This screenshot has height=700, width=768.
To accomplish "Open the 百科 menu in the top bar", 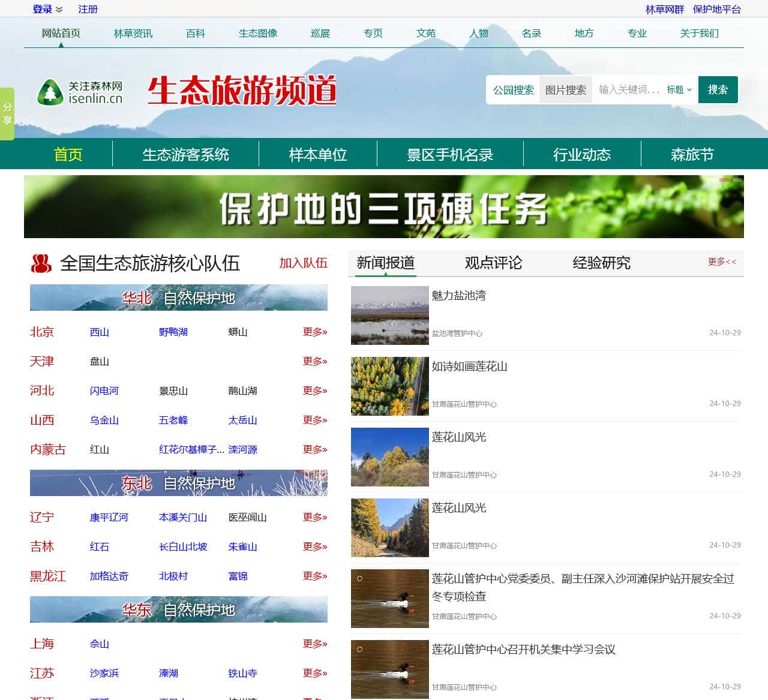I will tap(196, 34).
